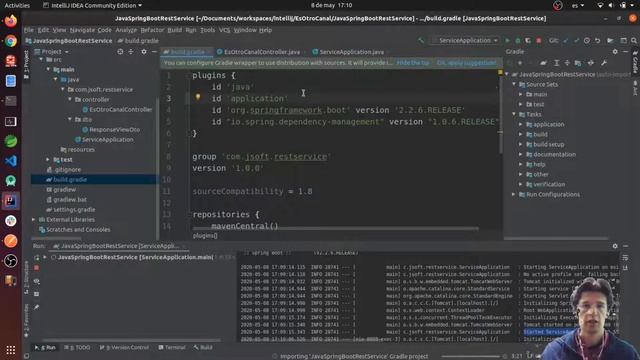Image resolution: width=640 pixels, height=360 pixels.
Task: Expand the test folder in Project tree
Action: 48,160
